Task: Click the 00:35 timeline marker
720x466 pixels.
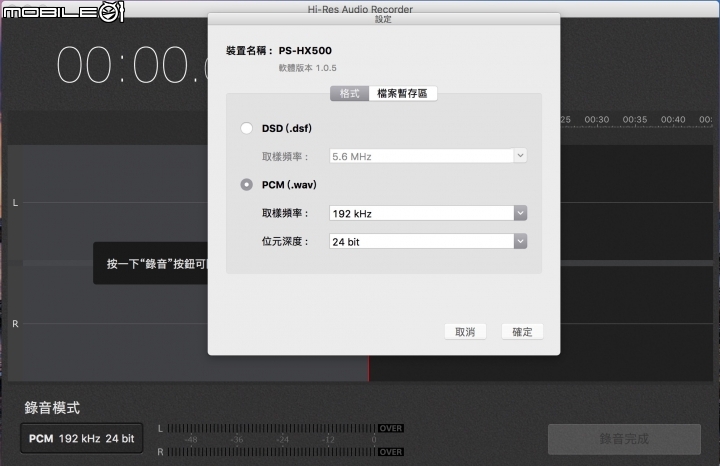Action: click(635, 120)
